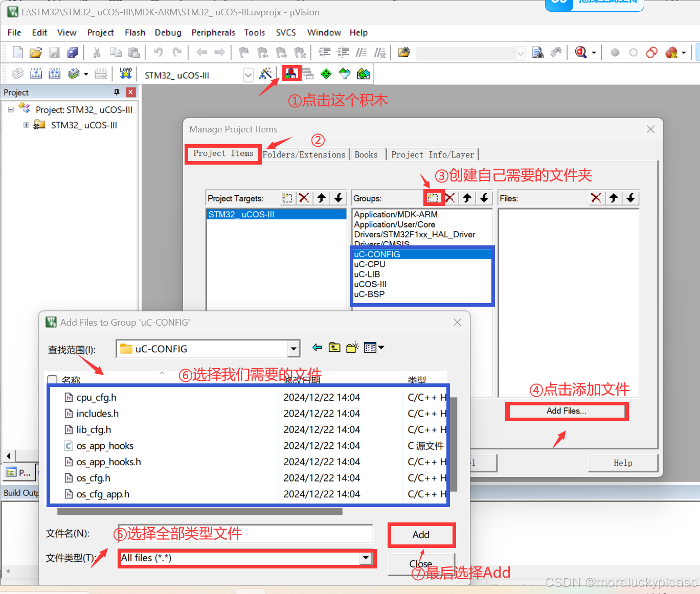Open Options for Target magic wand icon

coord(265,74)
